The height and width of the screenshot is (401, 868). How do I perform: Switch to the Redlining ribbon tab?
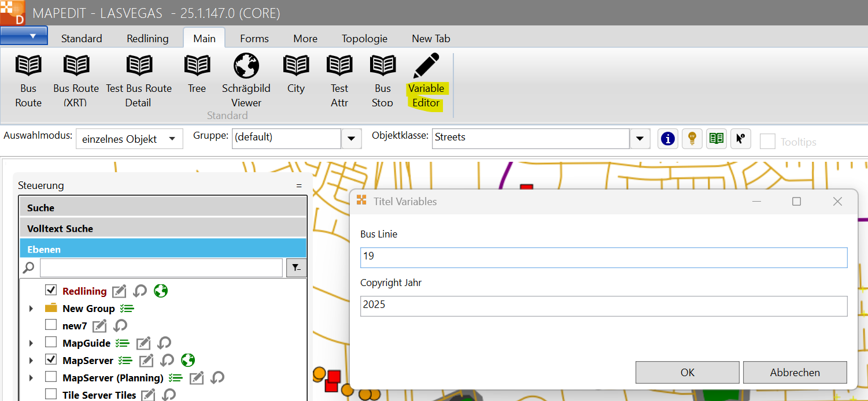(x=147, y=39)
